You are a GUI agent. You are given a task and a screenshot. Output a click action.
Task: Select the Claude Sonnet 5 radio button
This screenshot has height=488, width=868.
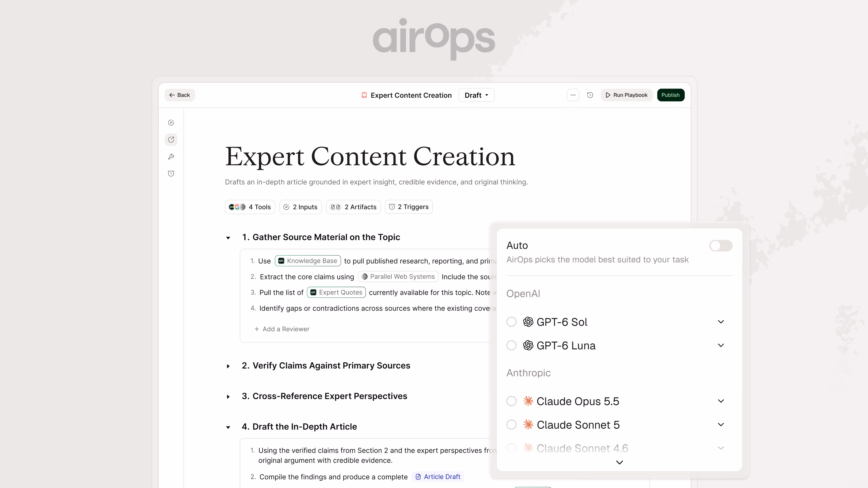511,425
